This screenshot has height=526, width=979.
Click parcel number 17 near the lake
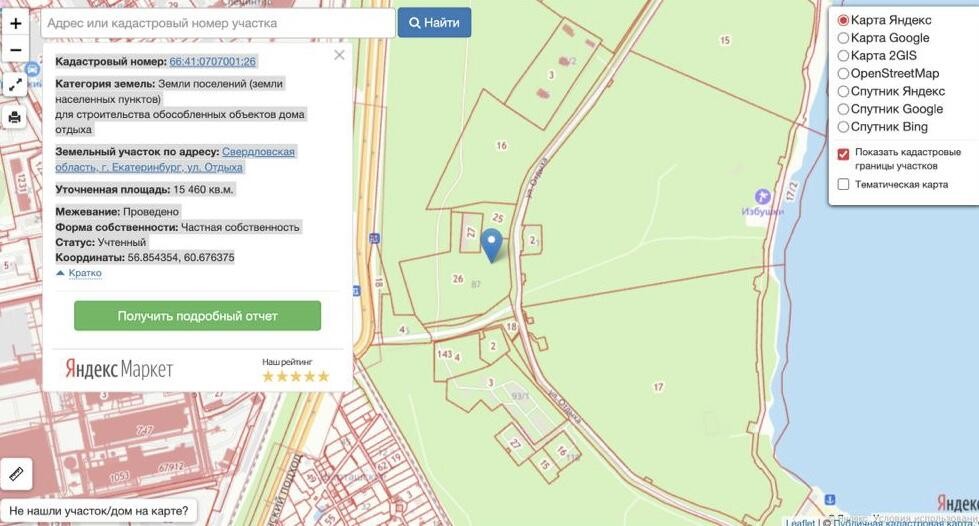tap(658, 387)
